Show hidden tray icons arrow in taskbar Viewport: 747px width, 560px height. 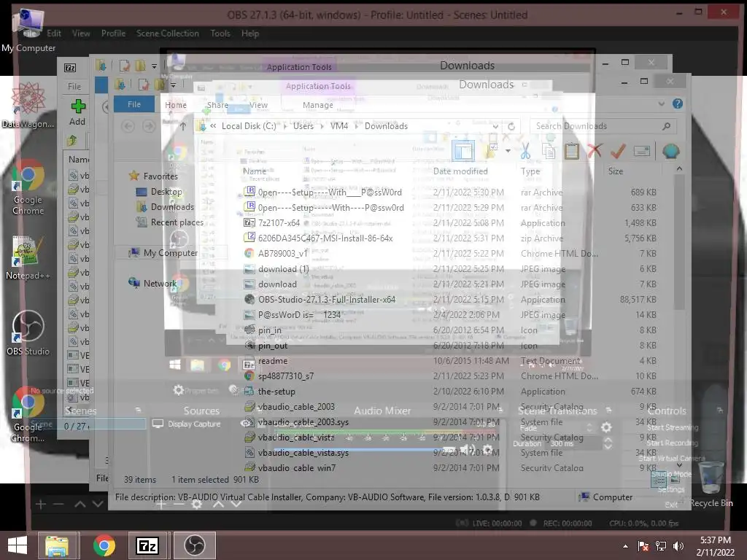pos(625,546)
